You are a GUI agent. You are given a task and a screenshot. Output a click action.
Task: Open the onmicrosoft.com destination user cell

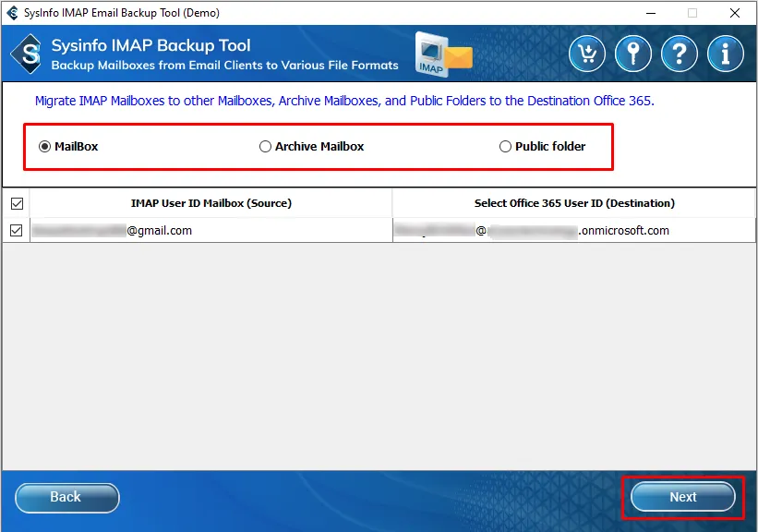pyautogui.click(x=573, y=231)
